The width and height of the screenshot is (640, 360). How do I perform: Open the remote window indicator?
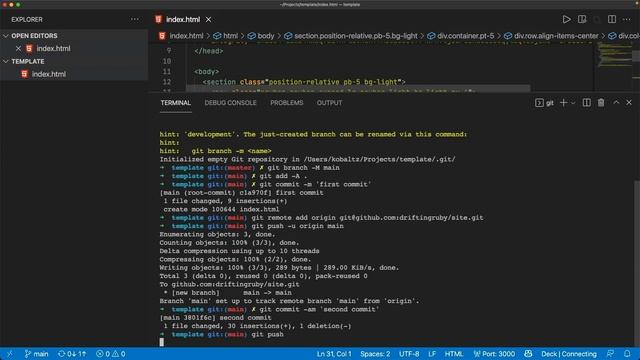[9, 354]
